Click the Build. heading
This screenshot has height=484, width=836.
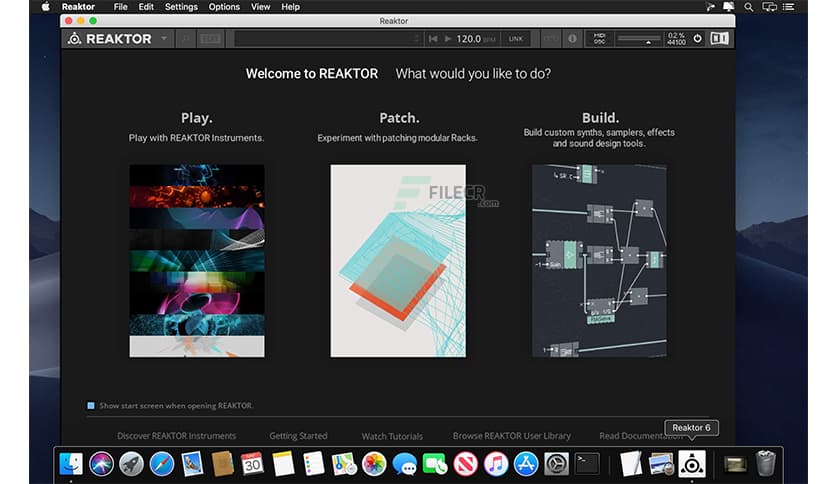(600, 118)
